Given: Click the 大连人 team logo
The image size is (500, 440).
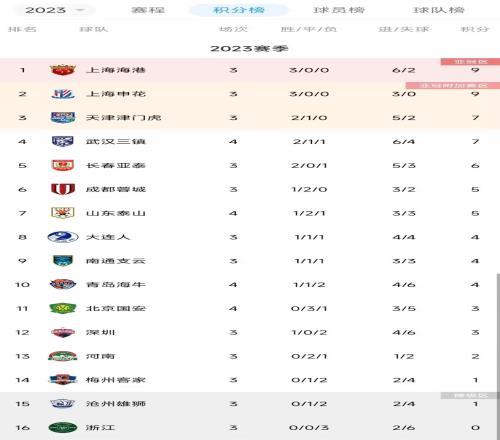Looking at the screenshot, I should (x=63, y=237).
